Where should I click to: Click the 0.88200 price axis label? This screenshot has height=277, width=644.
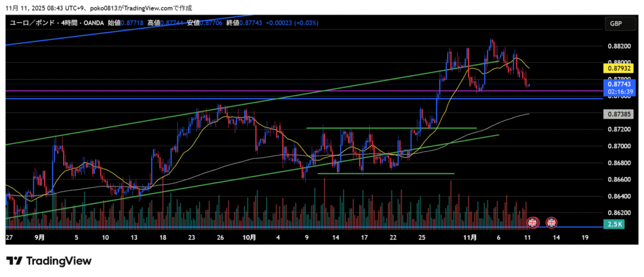(x=619, y=46)
